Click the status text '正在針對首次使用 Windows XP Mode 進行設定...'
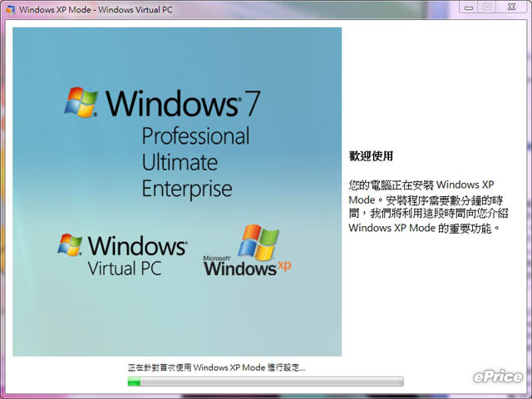Image resolution: width=532 pixels, height=399 pixels. tap(216, 367)
